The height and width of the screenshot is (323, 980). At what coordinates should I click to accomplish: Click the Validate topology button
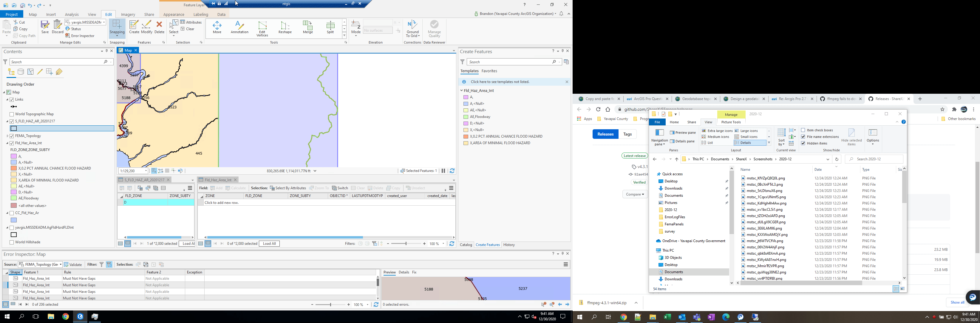73,264
